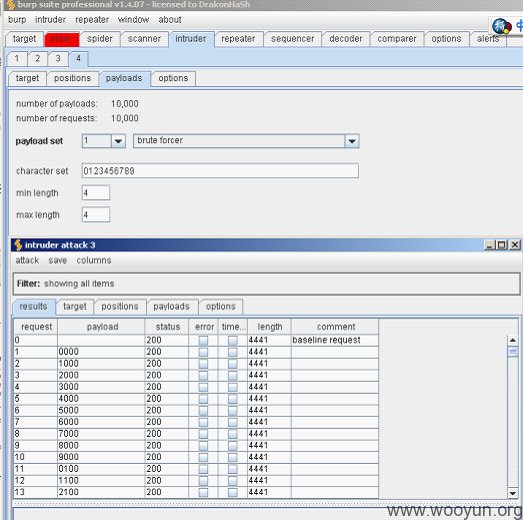Switch to positions tab in attack window
Screen dimensions: 523x520
(120, 307)
